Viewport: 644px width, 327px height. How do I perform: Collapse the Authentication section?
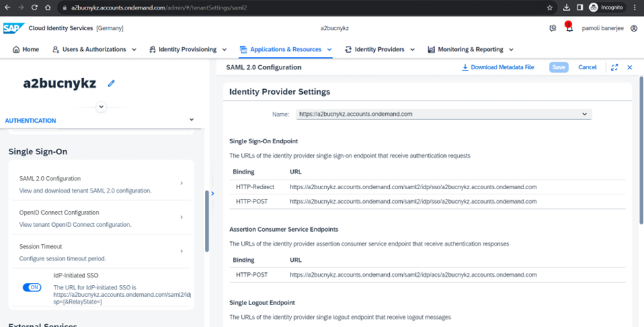point(191,120)
